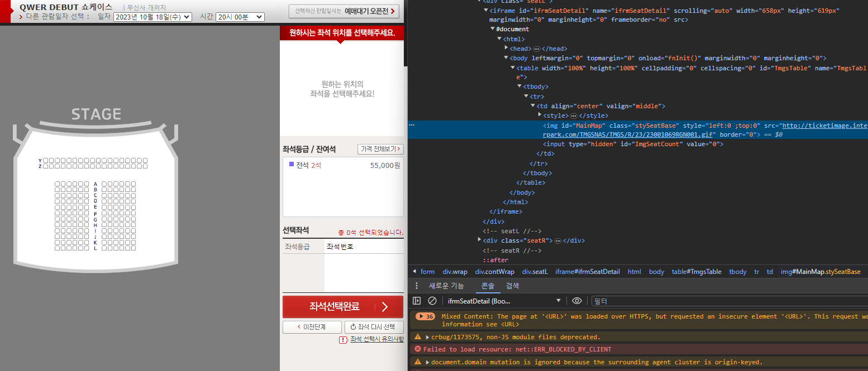Collapse the TmgsTable table node
868x371 pixels.
[x=513, y=68]
